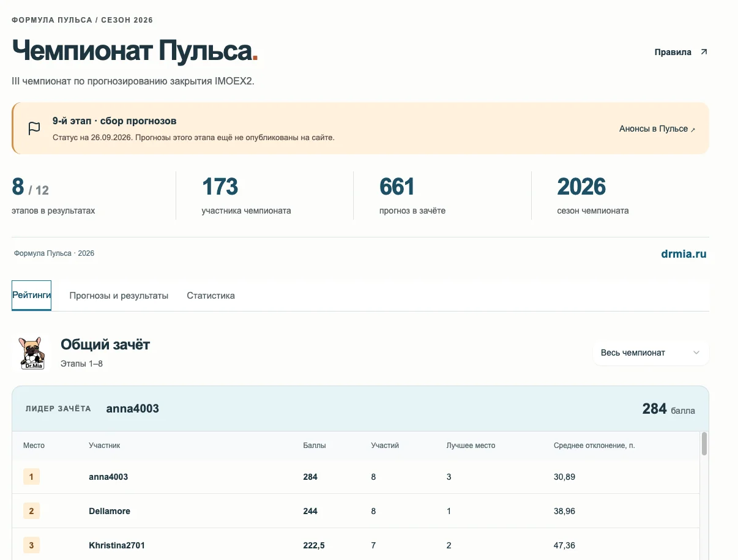
Task: Click the 284 балла leader score
Action: pyautogui.click(x=668, y=409)
